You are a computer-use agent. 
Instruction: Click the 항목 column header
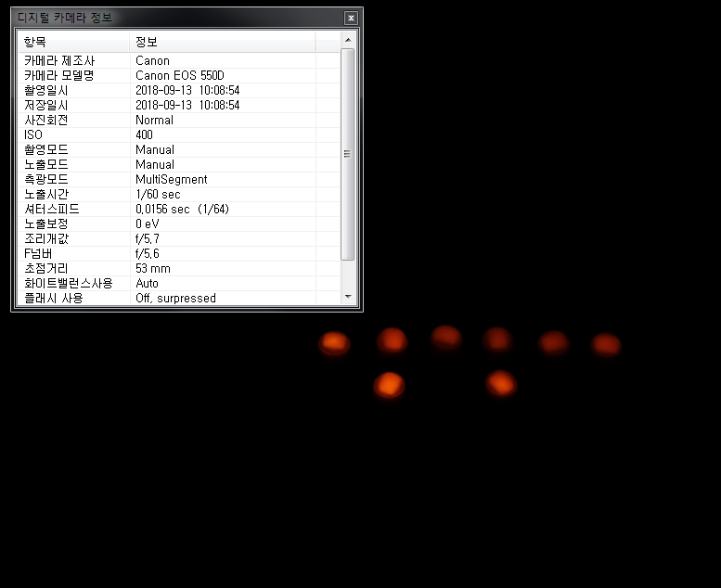[73, 42]
